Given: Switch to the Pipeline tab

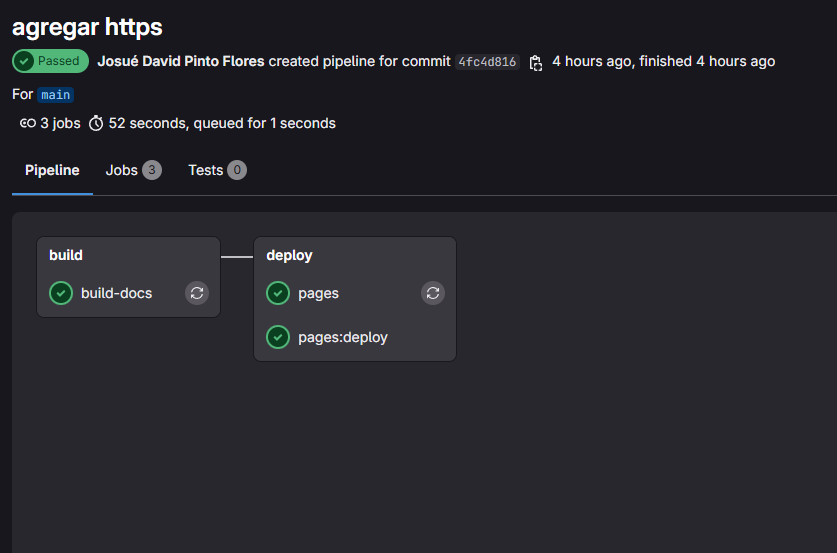Looking at the screenshot, I should pyautogui.click(x=52, y=170).
